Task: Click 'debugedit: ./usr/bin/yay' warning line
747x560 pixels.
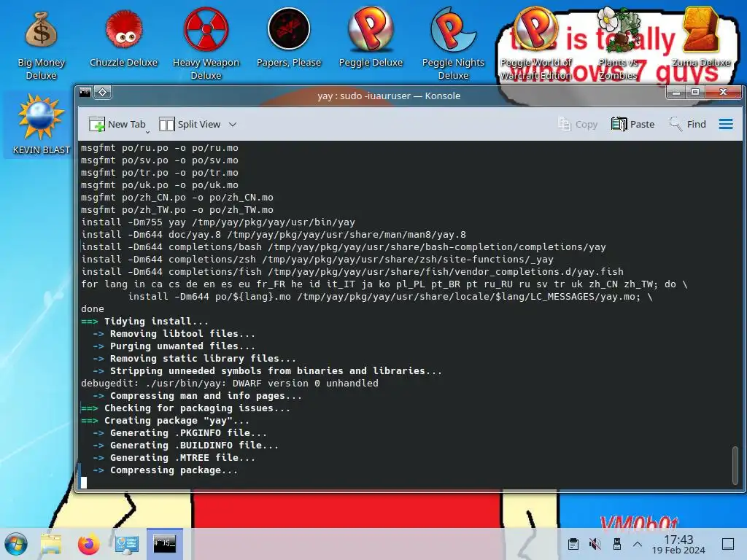Action: [230, 384]
